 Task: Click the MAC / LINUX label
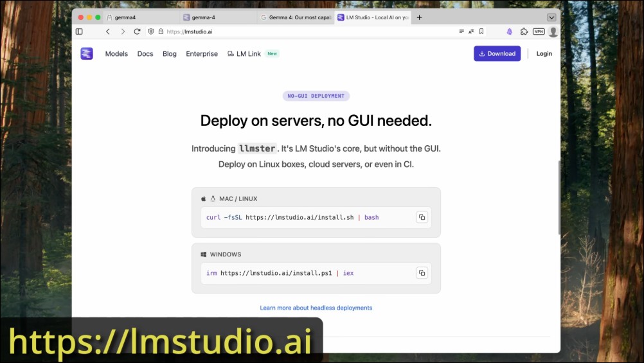238,199
